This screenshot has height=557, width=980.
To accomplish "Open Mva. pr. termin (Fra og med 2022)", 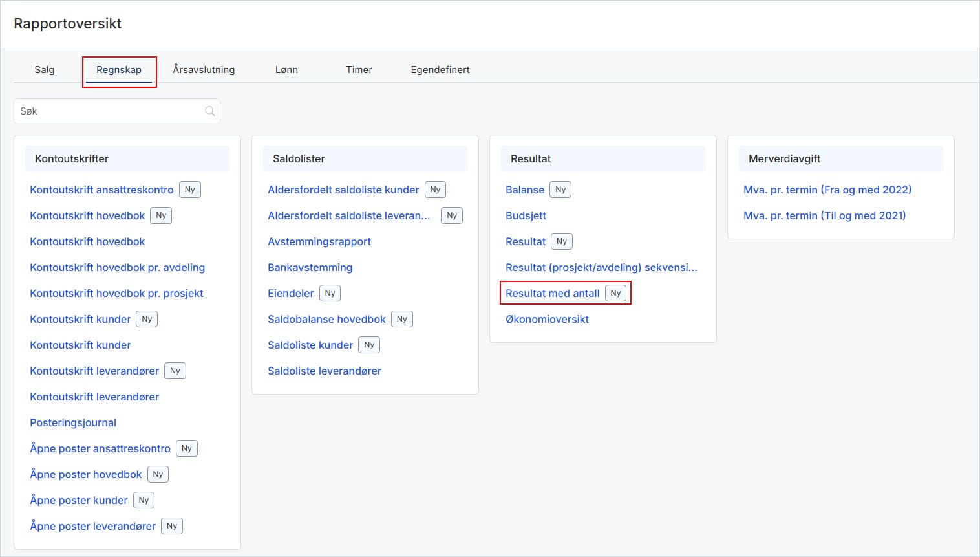I will [827, 190].
